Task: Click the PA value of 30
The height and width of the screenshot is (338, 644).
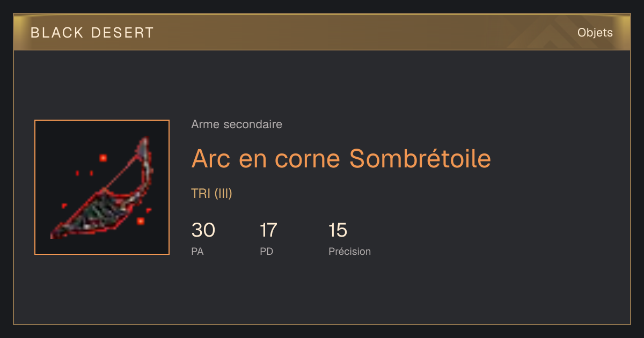Action: click(x=203, y=230)
